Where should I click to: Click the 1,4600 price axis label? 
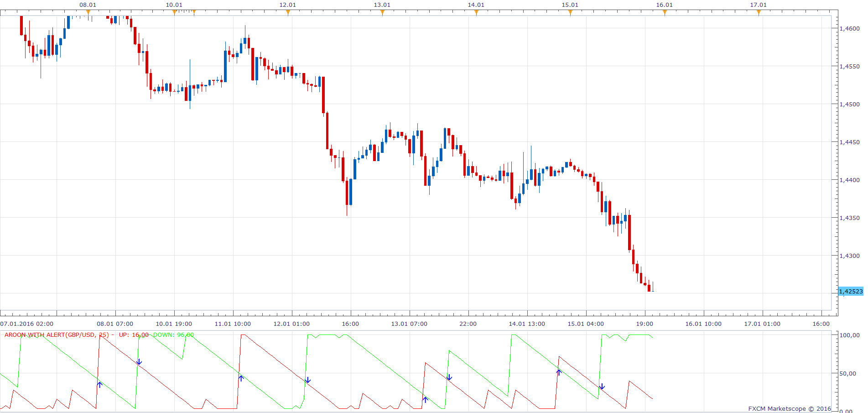tap(849, 28)
